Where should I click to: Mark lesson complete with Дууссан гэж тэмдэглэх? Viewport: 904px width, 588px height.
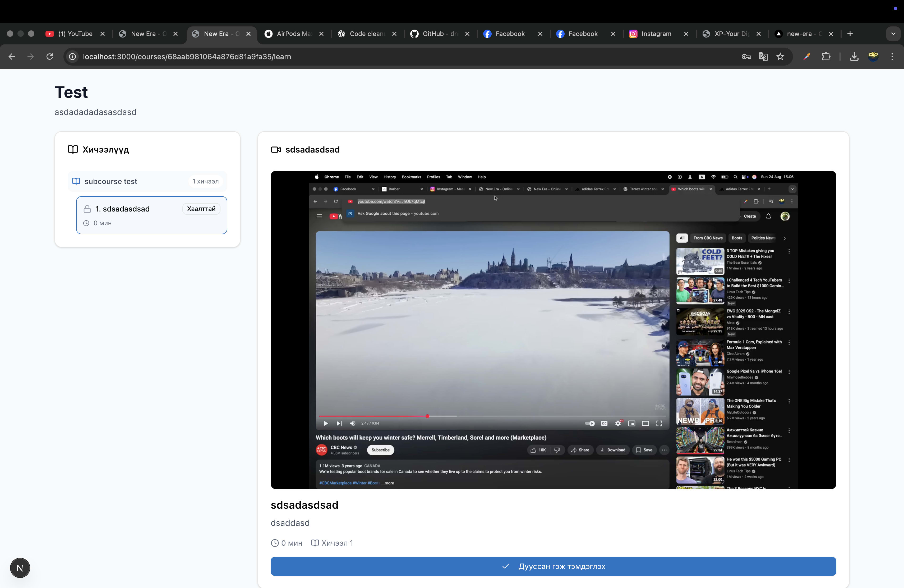point(553,566)
